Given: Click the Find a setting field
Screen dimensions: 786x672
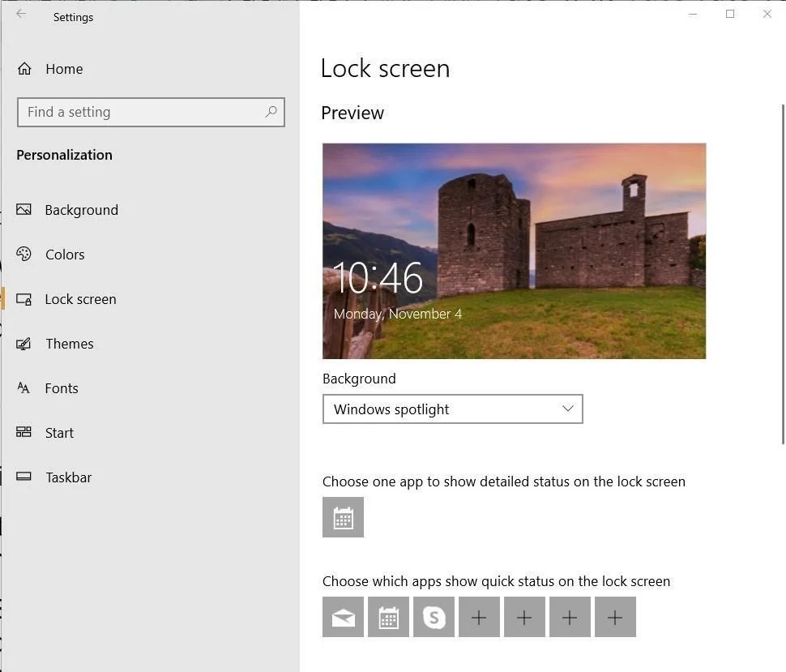Looking at the screenshot, I should (151, 112).
